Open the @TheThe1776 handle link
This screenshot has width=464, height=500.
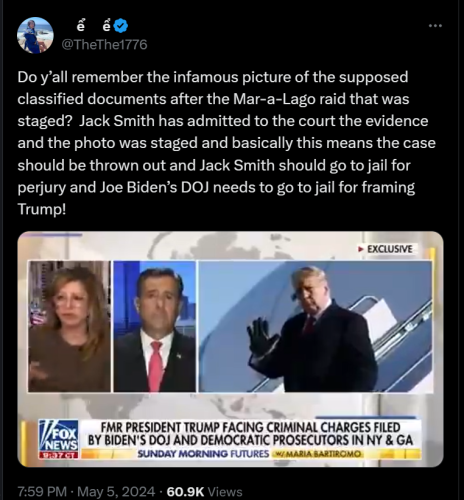[105, 45]
